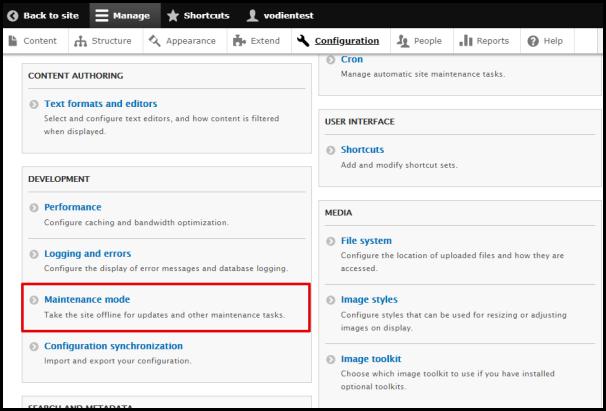Screen dimensions: 606x411
Task: Open the Image styles link
Action: [x=369, y=300]
